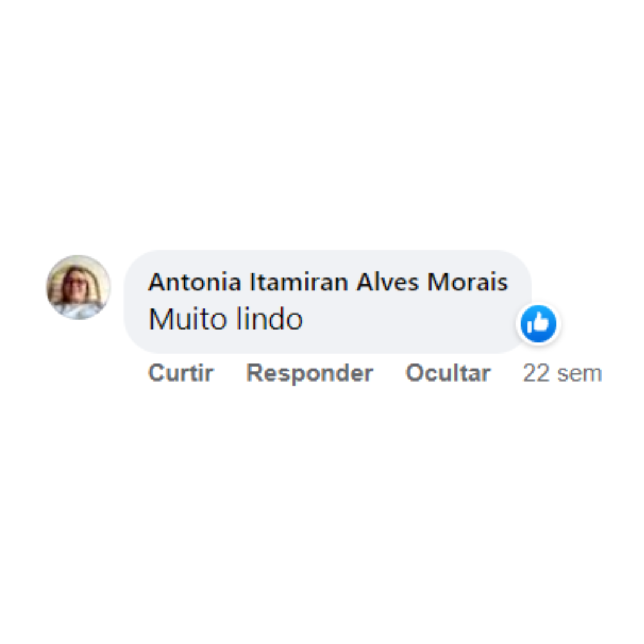Click Ocultar next to Responder
644x644 pixels.
pos(448,373)
